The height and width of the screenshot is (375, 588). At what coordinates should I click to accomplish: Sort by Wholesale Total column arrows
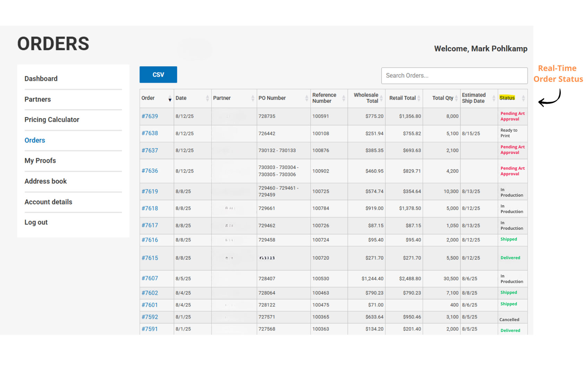(x=381, y=98)
